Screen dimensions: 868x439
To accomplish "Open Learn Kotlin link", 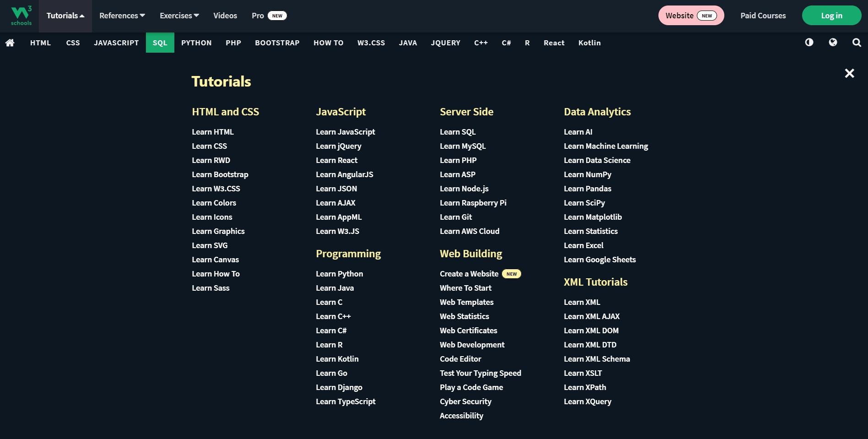I will tap(337, 359).
